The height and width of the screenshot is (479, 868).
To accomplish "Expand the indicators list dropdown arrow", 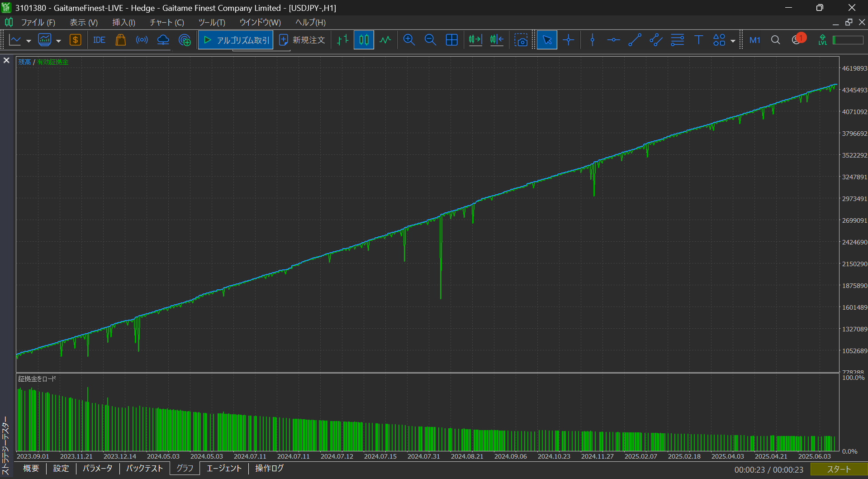I will [58, 41].
